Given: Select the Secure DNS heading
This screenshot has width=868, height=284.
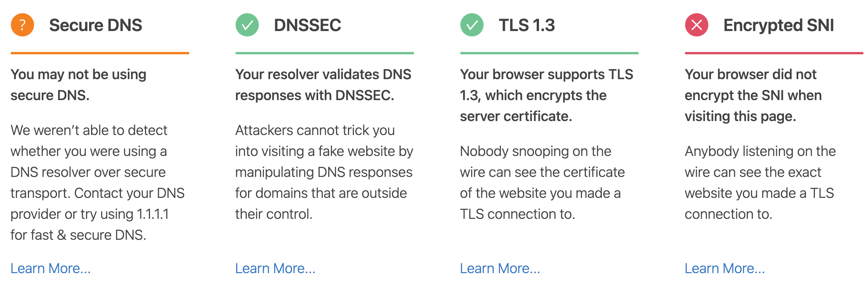Looking at the screenshot, I should point(96,25).
